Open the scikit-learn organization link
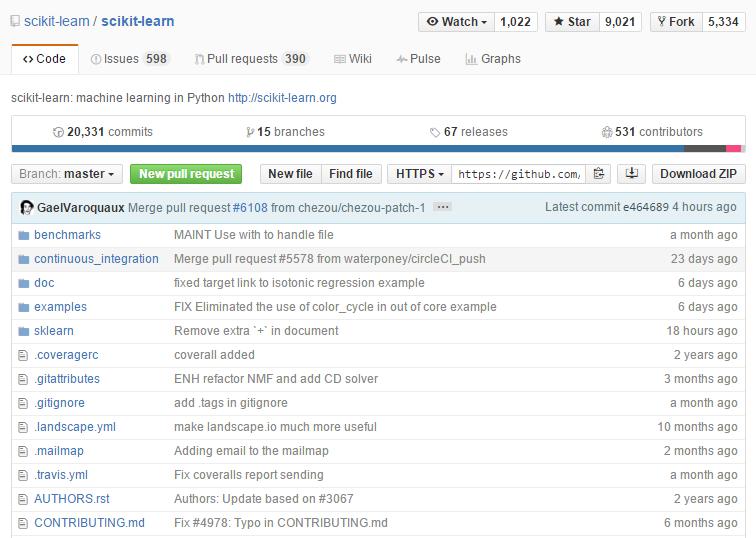This screenshot has height=538, width=756. pos(57,21)
